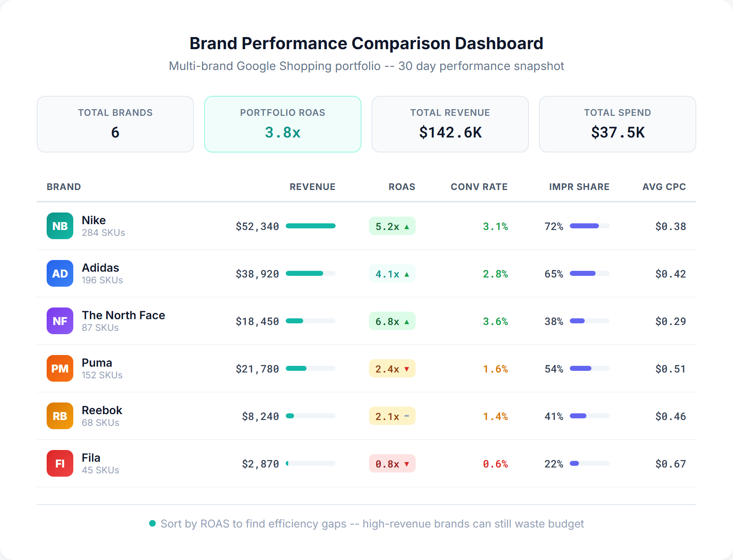Image resolution: width=733 pixels, height=560 pixels.
Task: Sort by the Revenue column header
Action: (312, 187)
